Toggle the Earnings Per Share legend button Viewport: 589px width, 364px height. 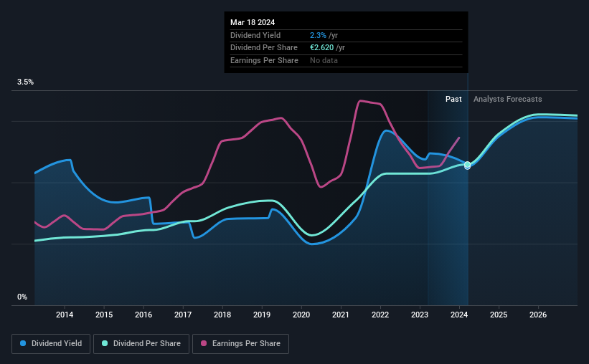[x=240, y=344]
